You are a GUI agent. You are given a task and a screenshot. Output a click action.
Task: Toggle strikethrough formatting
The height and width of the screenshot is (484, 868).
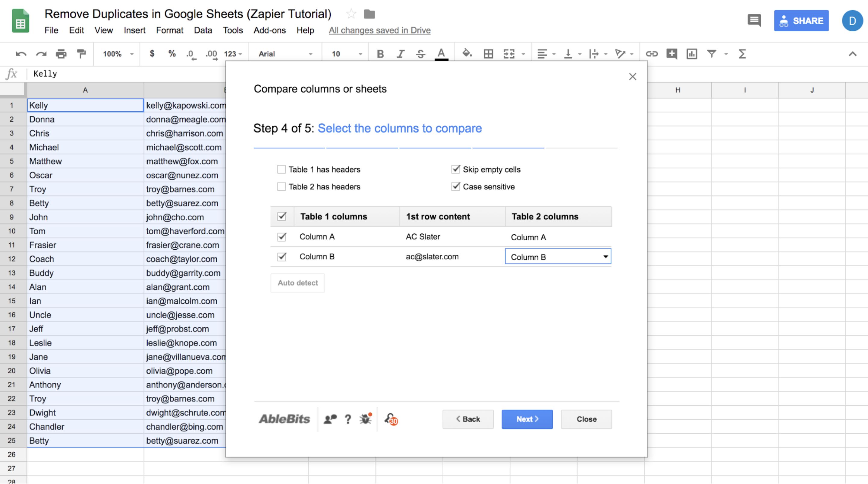tap(420, 54)
